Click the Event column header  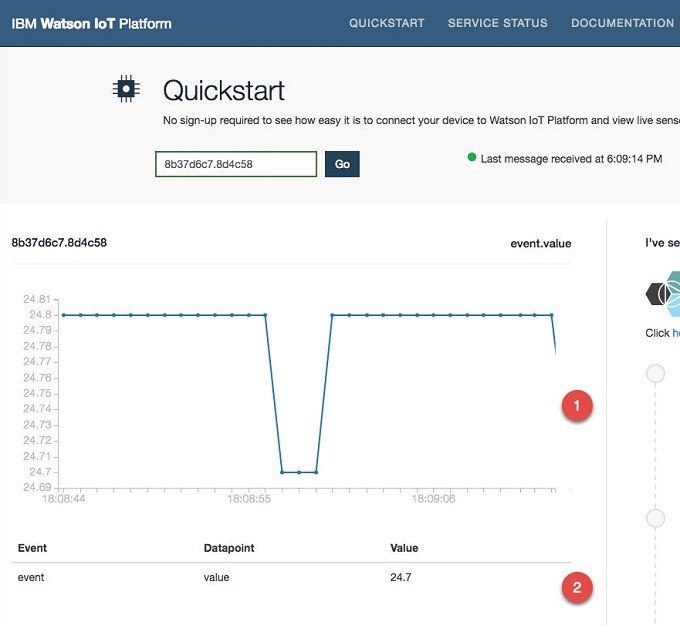pos(32,548)
